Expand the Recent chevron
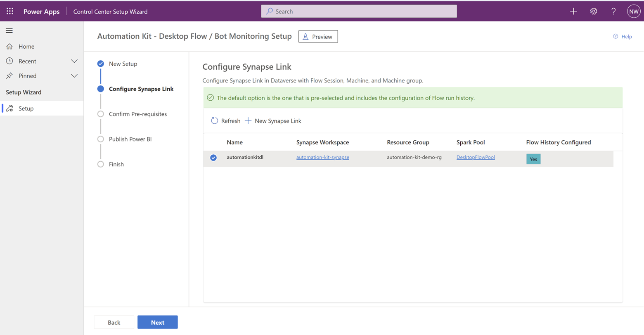The width and height of the screenshot is (644, 335). click(x=74, y=61)
